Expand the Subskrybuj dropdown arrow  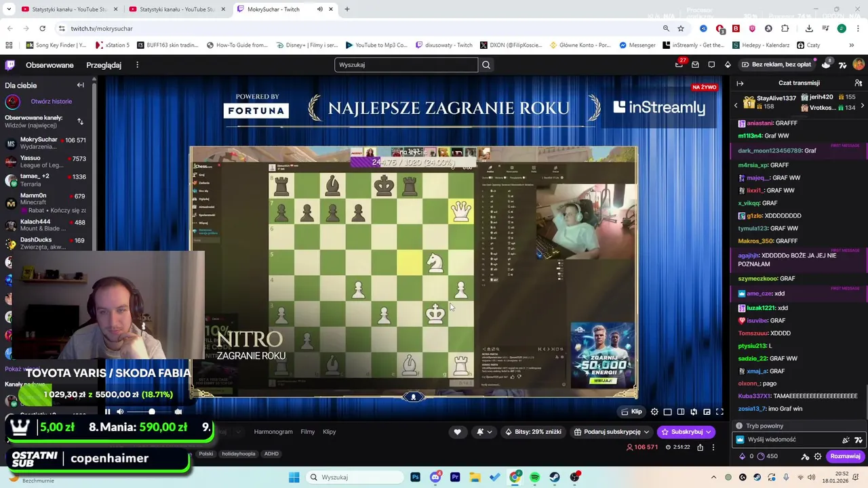[x=709, y=432]
